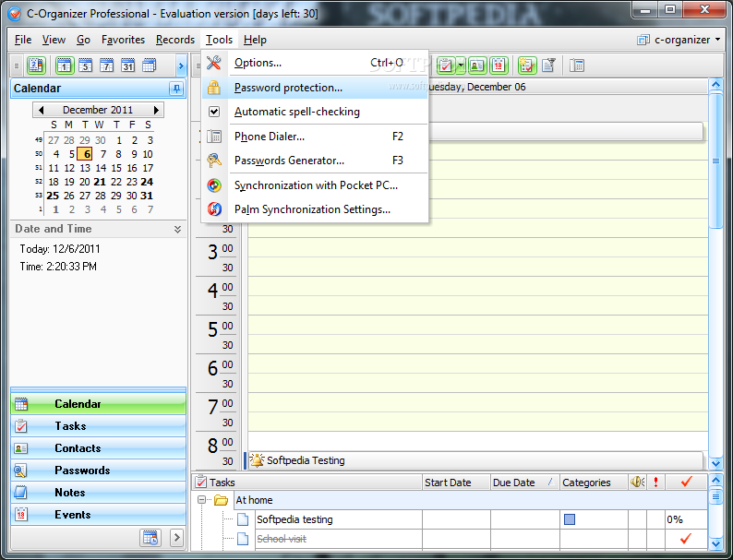
Task: Collapse the Date and Time panel
Action: [x=177, y=229]
